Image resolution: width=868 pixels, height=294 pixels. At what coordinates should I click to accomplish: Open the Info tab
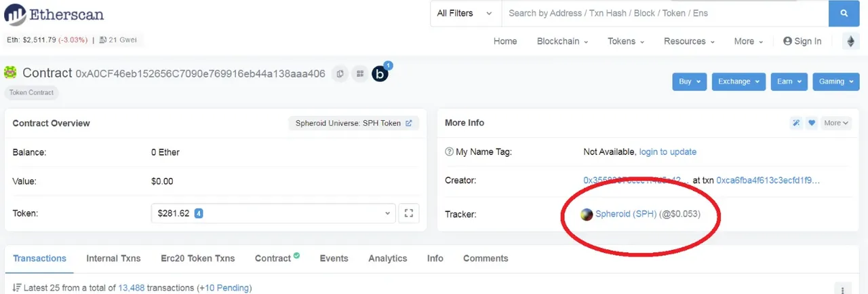click(x=435, y=259)
